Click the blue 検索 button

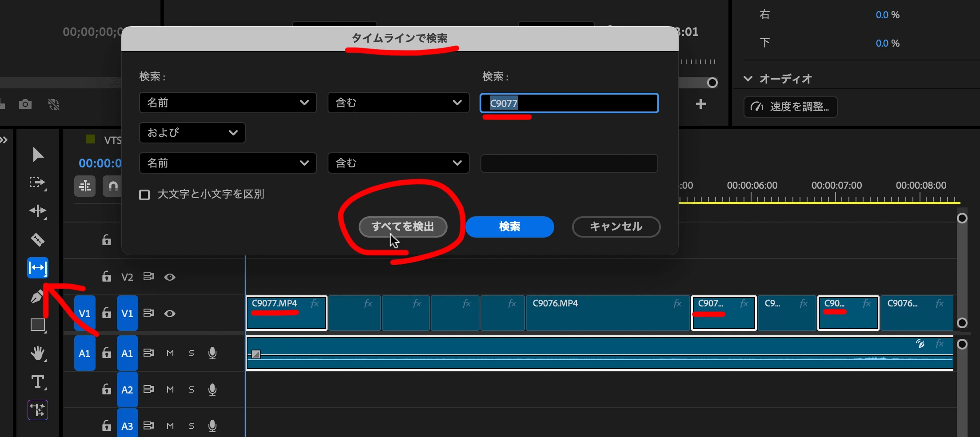coord(510,227)
